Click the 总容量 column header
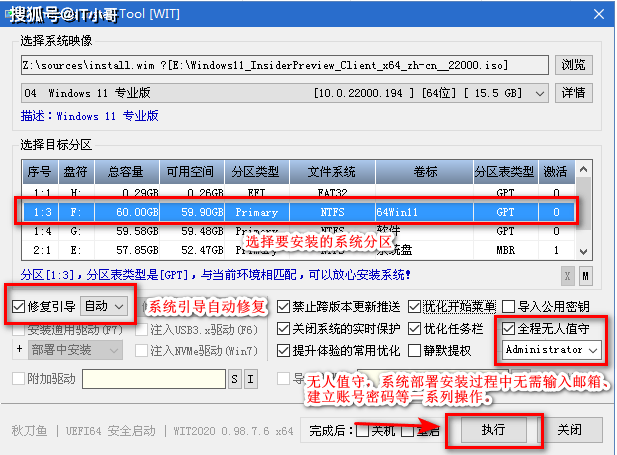617x455 pixels. pos(127,172)
